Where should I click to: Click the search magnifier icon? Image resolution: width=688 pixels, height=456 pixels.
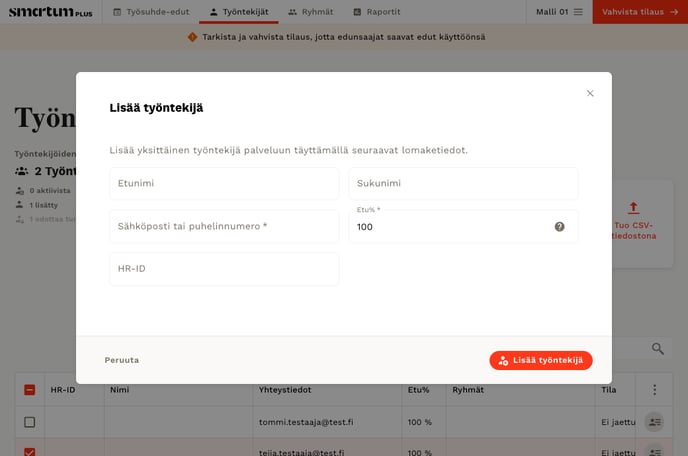click(657, 348)
